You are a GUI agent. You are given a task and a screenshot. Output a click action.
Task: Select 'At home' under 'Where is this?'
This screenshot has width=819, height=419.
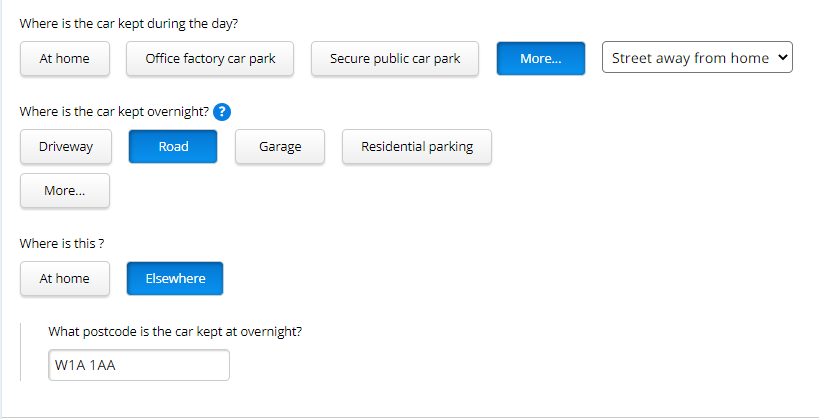pyautogui.click(x=65, y=279)
